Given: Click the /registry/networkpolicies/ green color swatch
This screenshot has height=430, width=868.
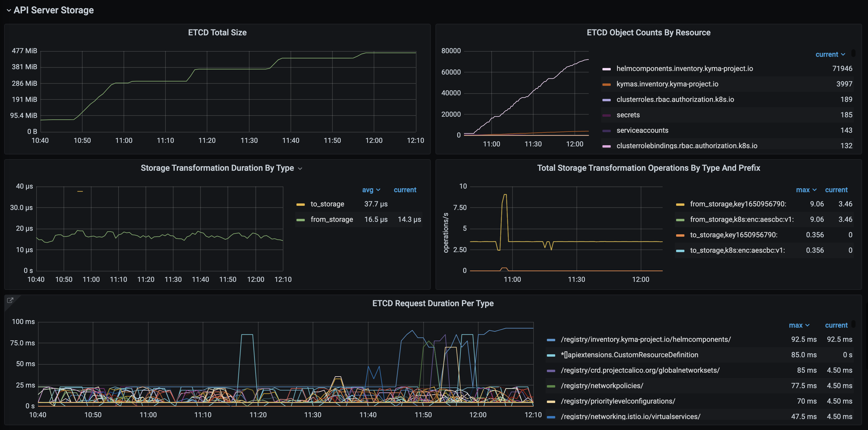Looking at the screenshot, I should tap(551, 386).
